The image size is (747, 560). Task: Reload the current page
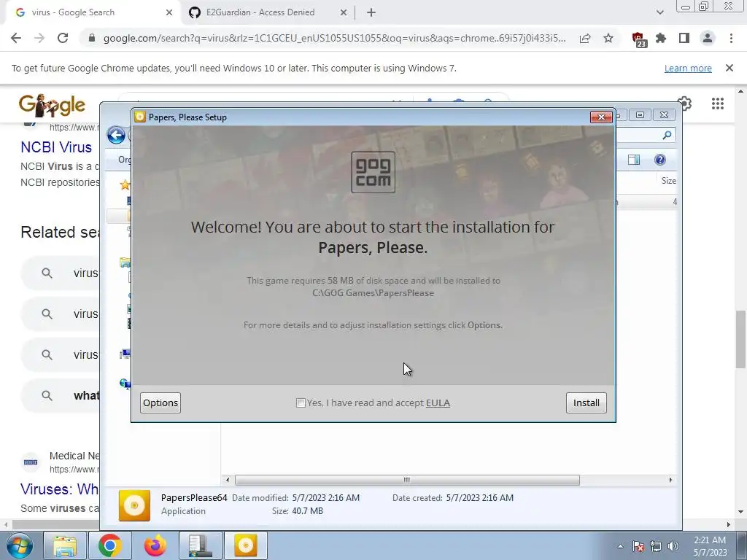click(x=63, y=38)
